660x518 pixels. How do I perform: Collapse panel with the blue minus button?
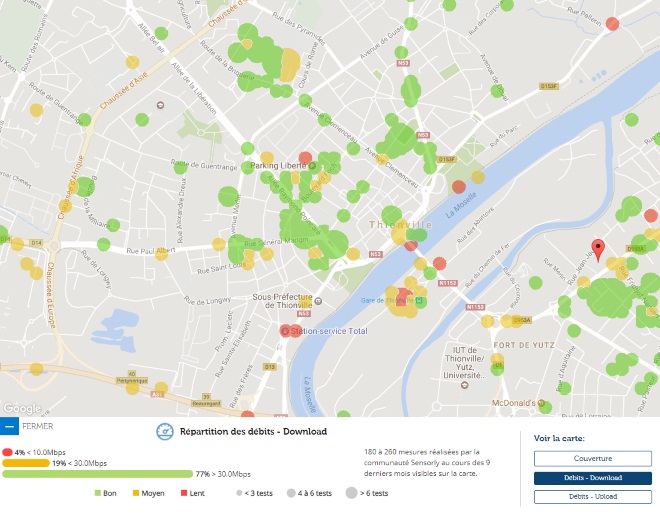(x=9, y=426)
